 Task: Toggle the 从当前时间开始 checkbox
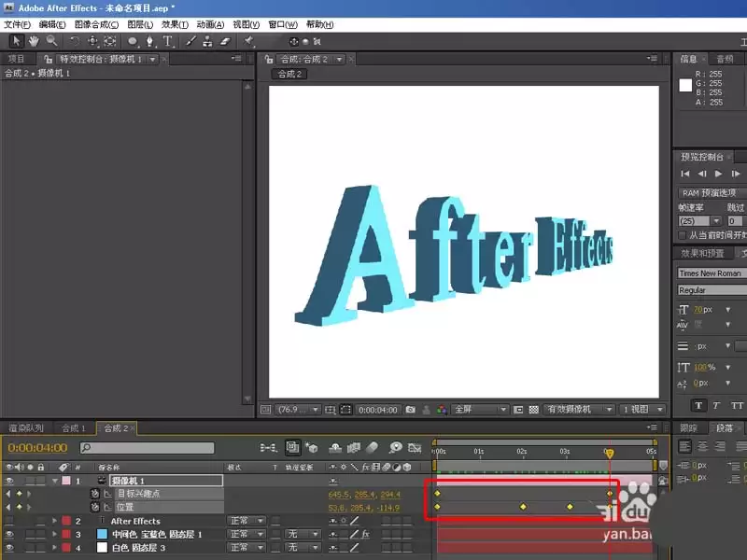[x=683, y=235]
